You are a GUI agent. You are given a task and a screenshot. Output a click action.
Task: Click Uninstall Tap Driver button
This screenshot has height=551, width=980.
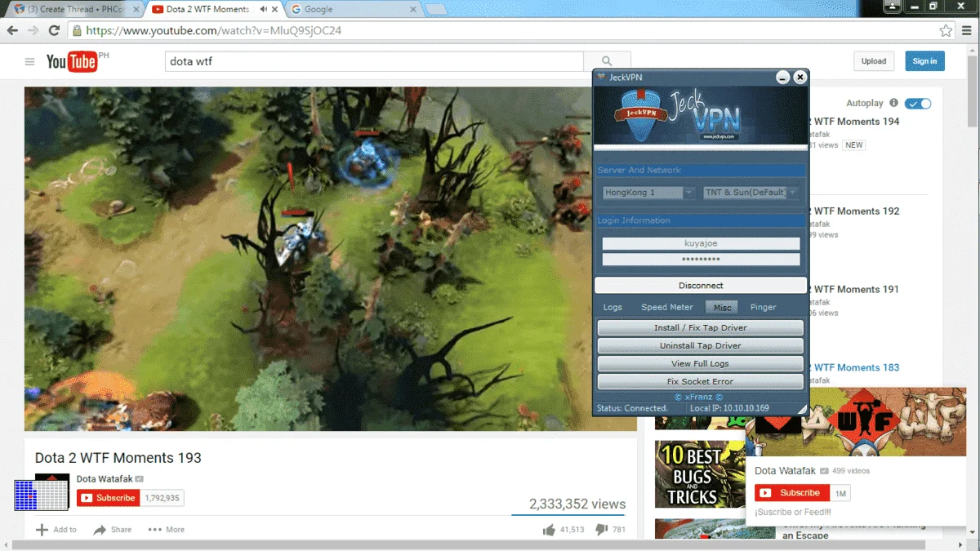[701, 345]
